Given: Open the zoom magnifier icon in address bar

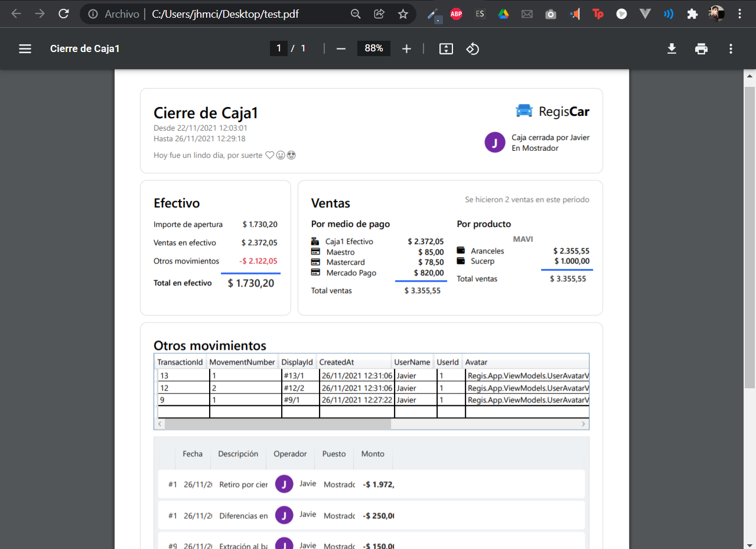Looking at the screenshot, I should [x=356, y=14].
